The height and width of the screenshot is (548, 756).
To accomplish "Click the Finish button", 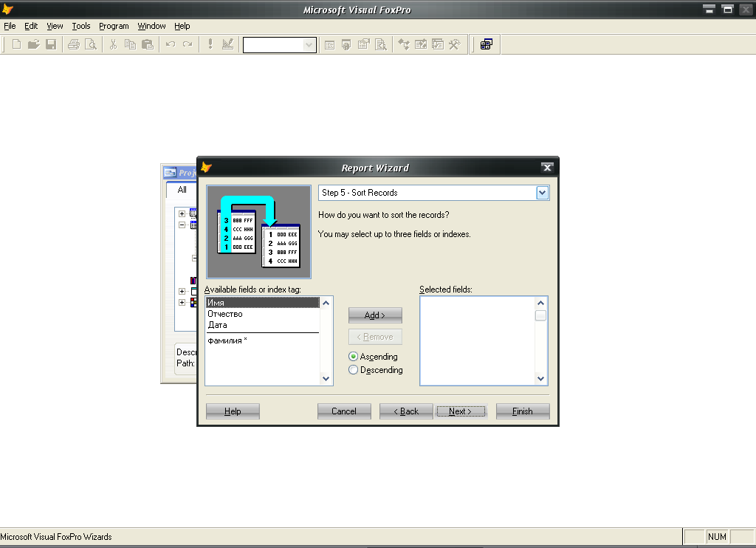I will coord(523,411).
